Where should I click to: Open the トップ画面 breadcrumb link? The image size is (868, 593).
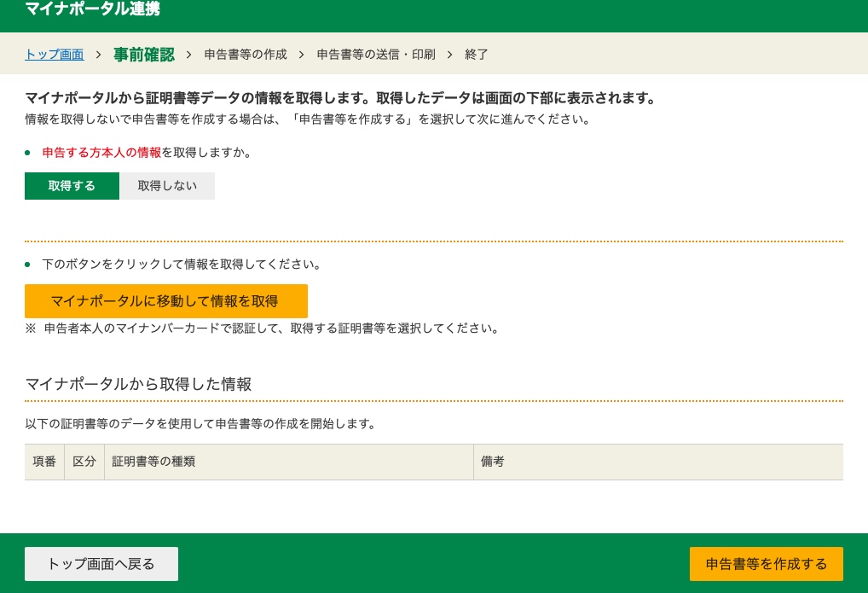click(55, 55)
